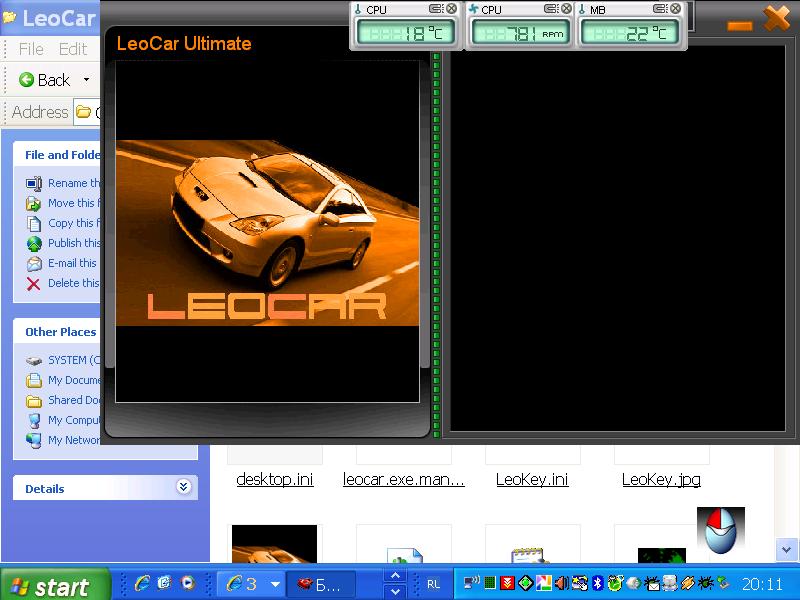Click the RL language indicator in taskbar
800x600 pixels.
click(434, 583)
